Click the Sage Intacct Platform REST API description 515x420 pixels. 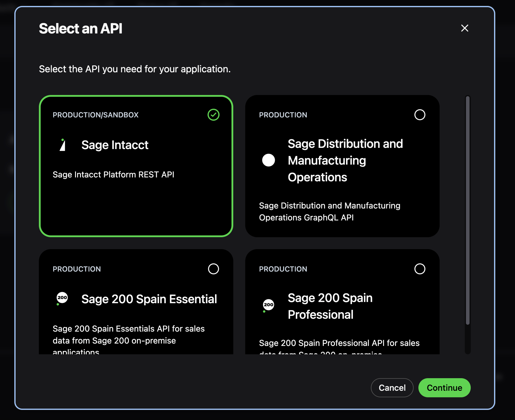pyautogui.click(x=113, y=174)
